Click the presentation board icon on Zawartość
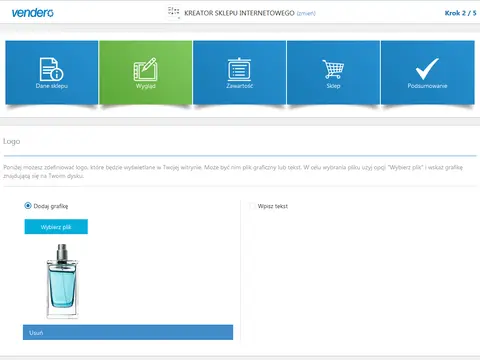Screen dimensions: 480x360 click(239, 69)
